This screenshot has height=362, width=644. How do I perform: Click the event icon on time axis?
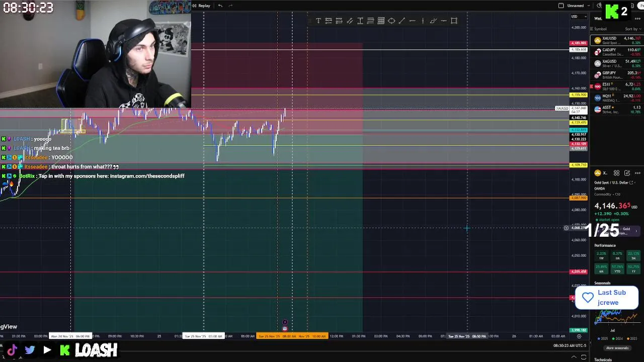click(x=285, y=328)
